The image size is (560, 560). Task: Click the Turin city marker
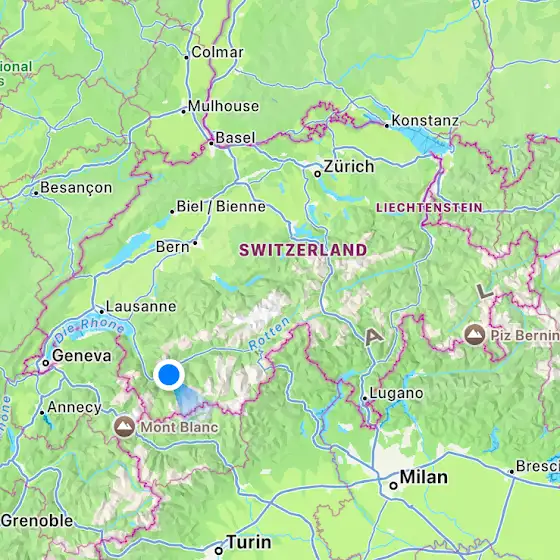219,550
